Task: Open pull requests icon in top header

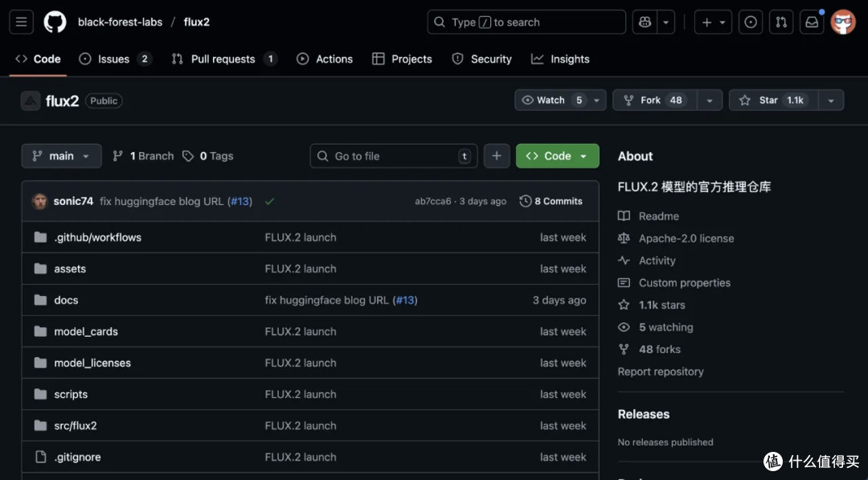Action: pos(781,23)
